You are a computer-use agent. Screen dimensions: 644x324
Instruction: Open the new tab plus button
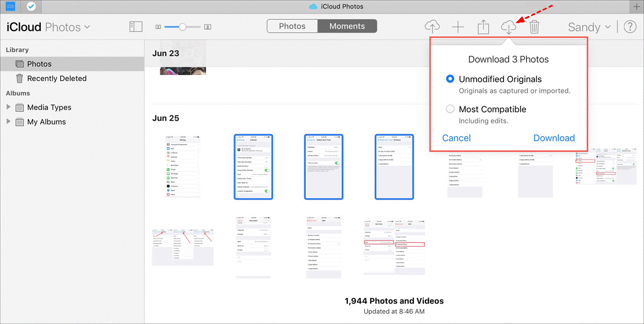(x=637, y=6)
